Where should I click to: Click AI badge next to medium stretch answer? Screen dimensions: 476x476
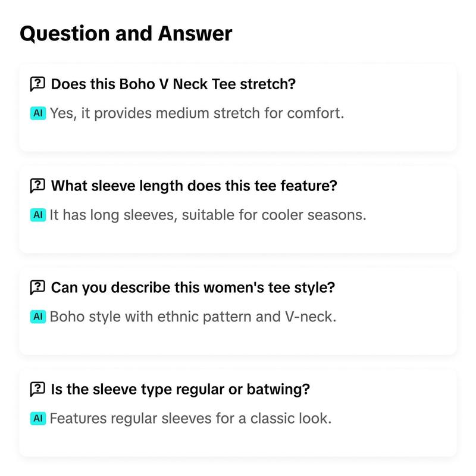click(x=38, y=113)
